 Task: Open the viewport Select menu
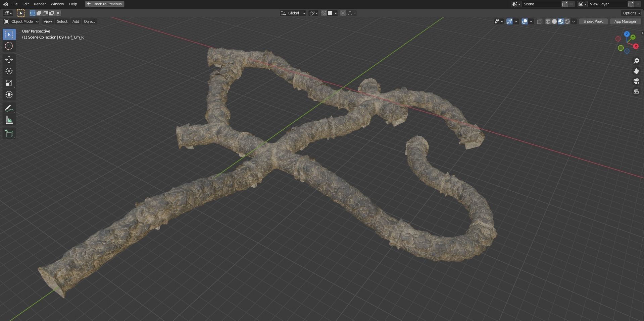click(62, 21)
